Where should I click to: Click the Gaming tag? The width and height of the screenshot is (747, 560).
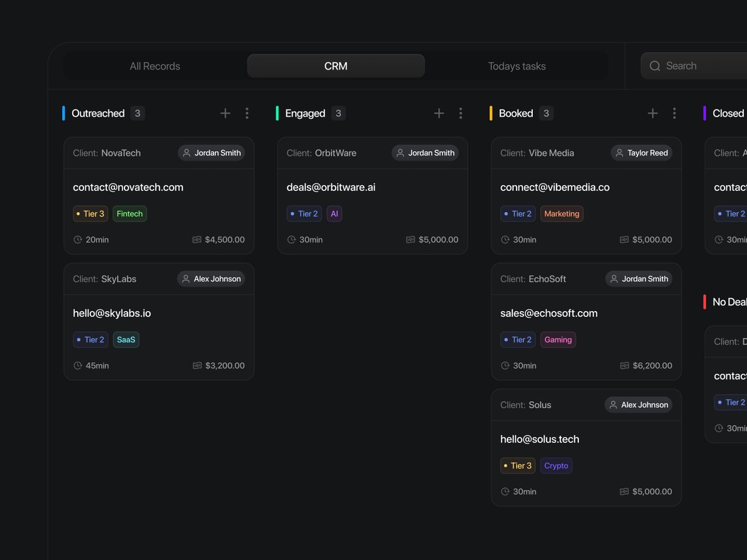pos(558,340)
